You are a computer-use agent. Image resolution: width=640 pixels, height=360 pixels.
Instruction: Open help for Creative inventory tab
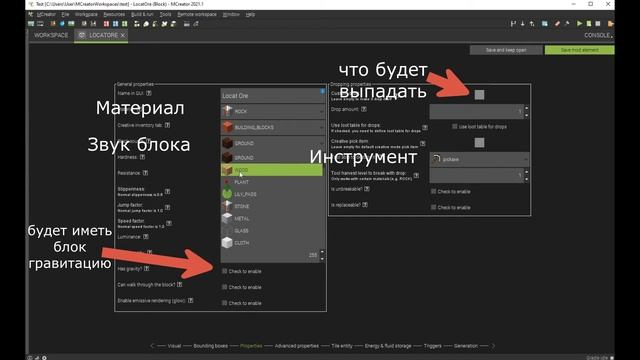(x=167, y=125)
